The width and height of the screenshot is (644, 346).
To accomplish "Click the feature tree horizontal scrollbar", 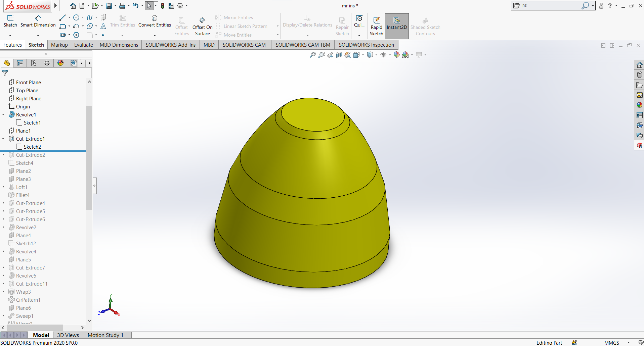I will pyautogui.click(x=35, y=328).
